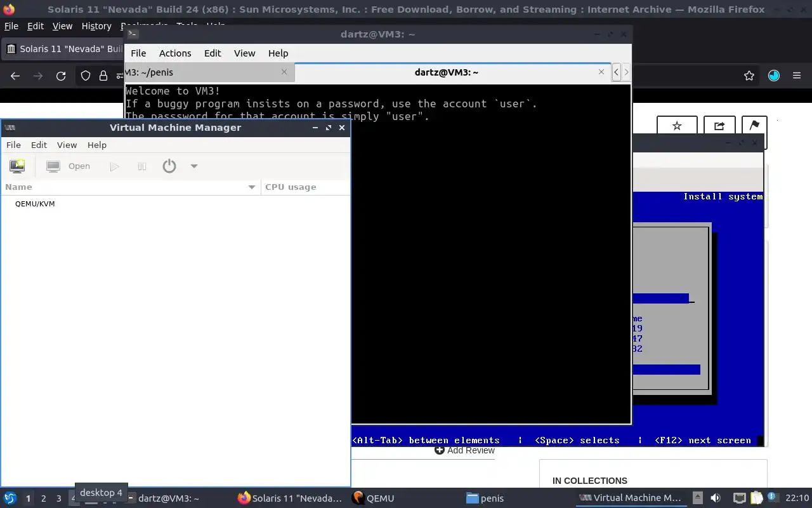The image size is (812, 508).
Task: Open the selected virtual machine console
Action: pos(69,166)
